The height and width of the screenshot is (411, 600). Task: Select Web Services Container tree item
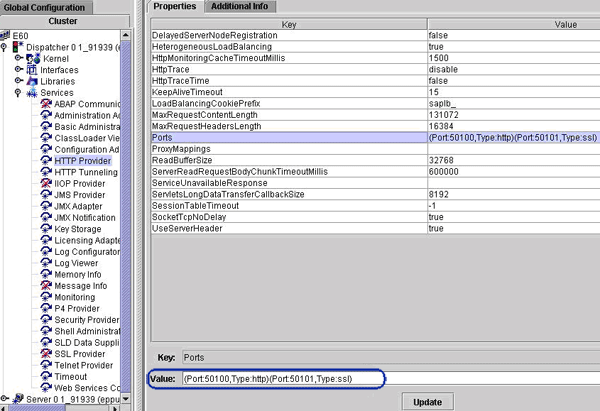tap(87, 388)
